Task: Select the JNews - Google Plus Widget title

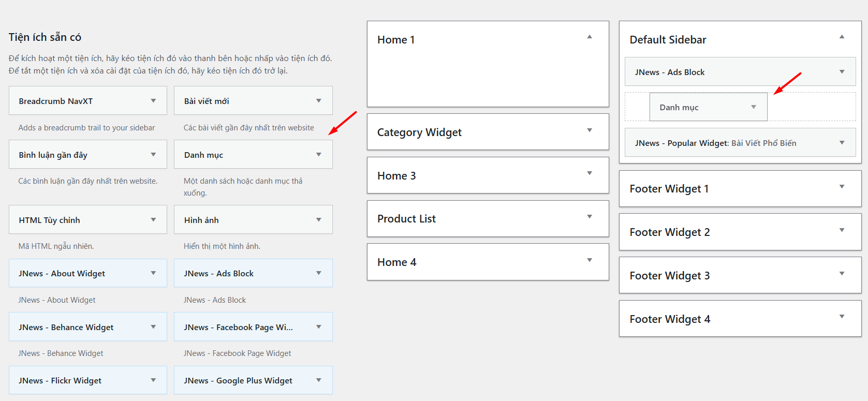Action: click(238, 381)
